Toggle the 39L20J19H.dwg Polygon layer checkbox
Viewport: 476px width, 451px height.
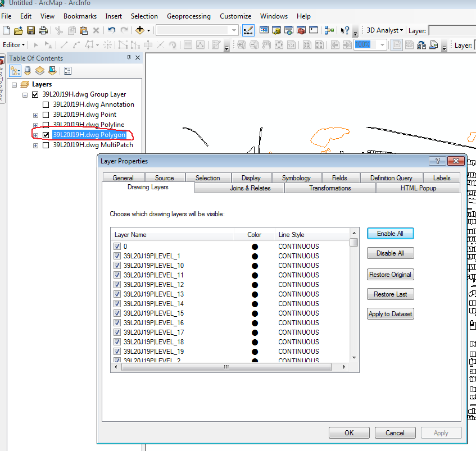46,135
